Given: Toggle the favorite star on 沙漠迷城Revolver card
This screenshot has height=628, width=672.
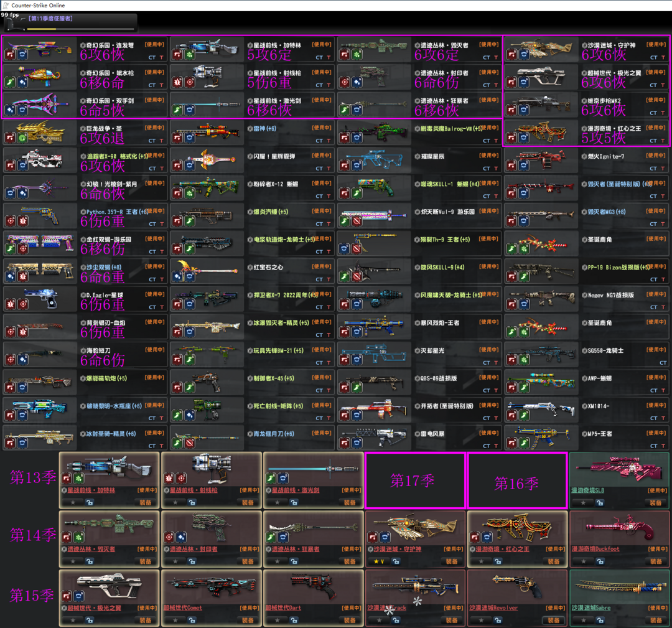Looking at the screenshot, I should click(481, 620).
